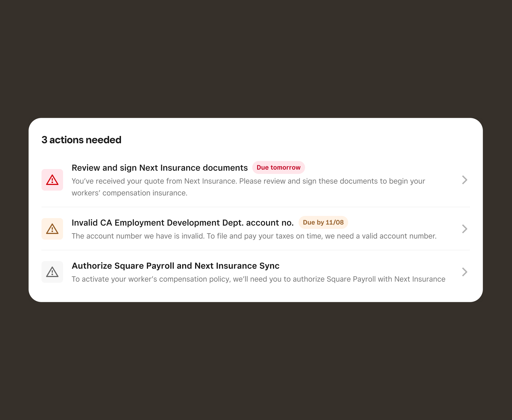The image size is (512, 420).
Task: Open chevron arrow for Authorize Square Payroll
Action: (465, 272)
